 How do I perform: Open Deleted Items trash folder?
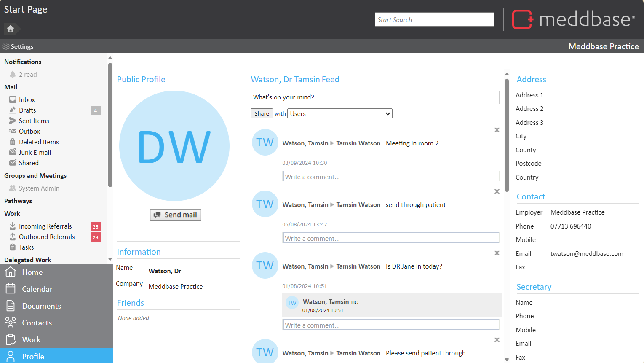pyautogui.click(x=39, y=142)
